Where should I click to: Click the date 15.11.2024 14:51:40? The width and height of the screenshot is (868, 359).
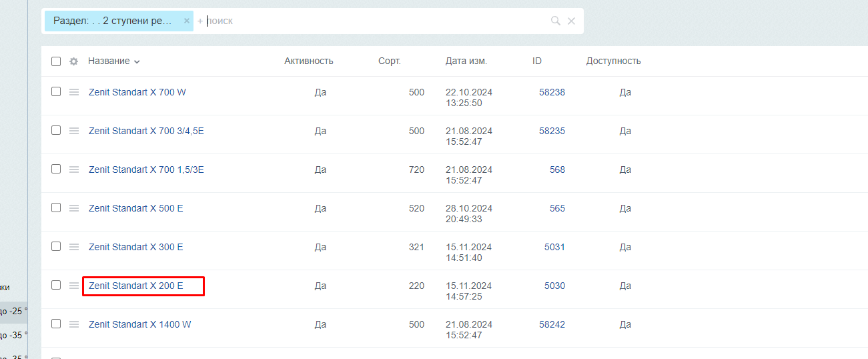click(x=469, y=252)
